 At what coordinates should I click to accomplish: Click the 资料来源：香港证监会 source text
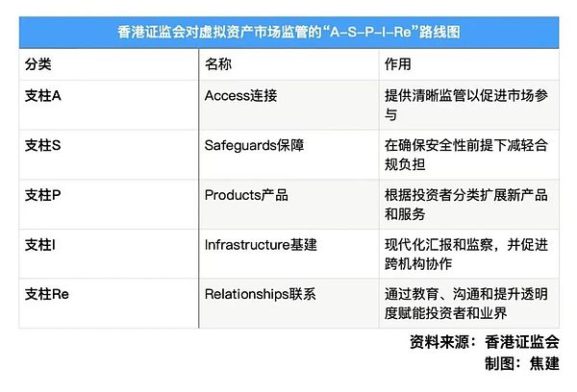(x=488, y=344)
